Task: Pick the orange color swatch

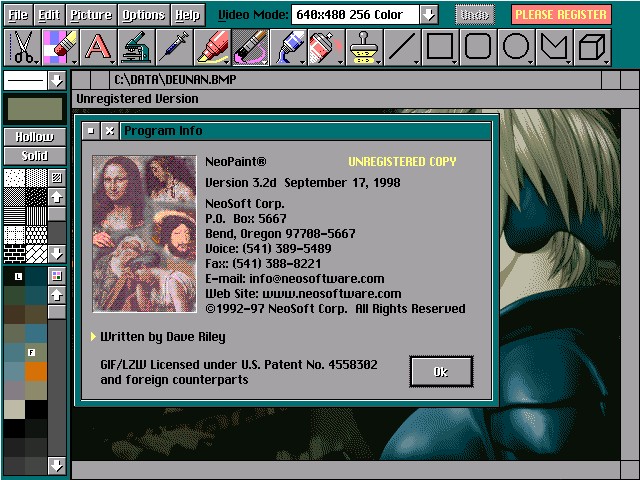Action: 36,371
